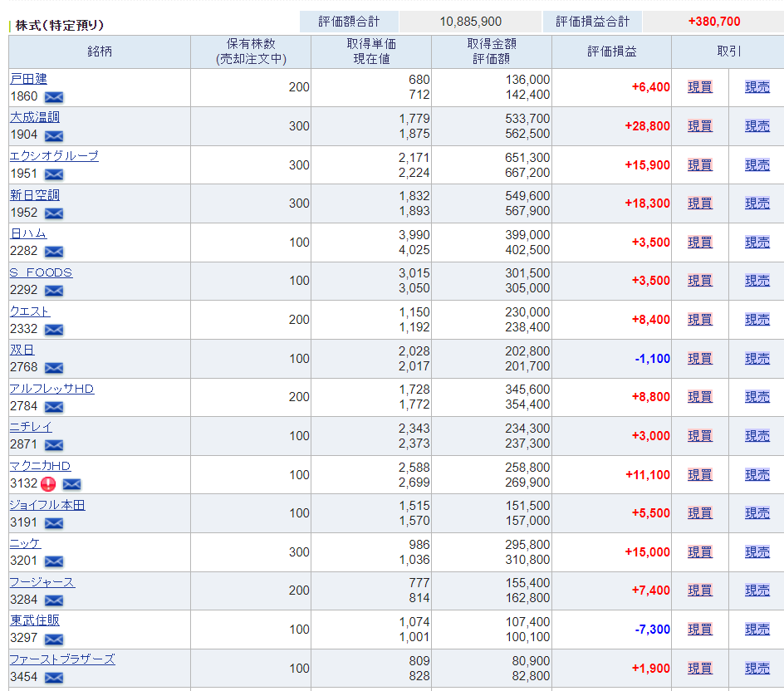This screenshot has width=784, height=691.
Task: Click 現売 in the ニチレイ row
Action: 757,436
